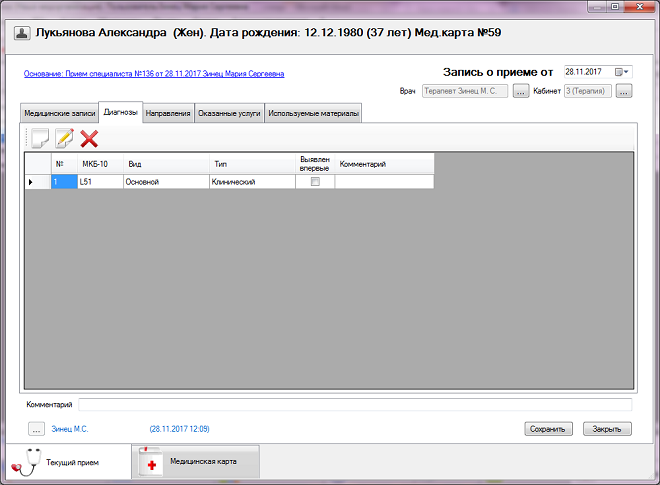Select the Диагнозы tab
Viewport: 660px width, 485px height.
[121, 112]
